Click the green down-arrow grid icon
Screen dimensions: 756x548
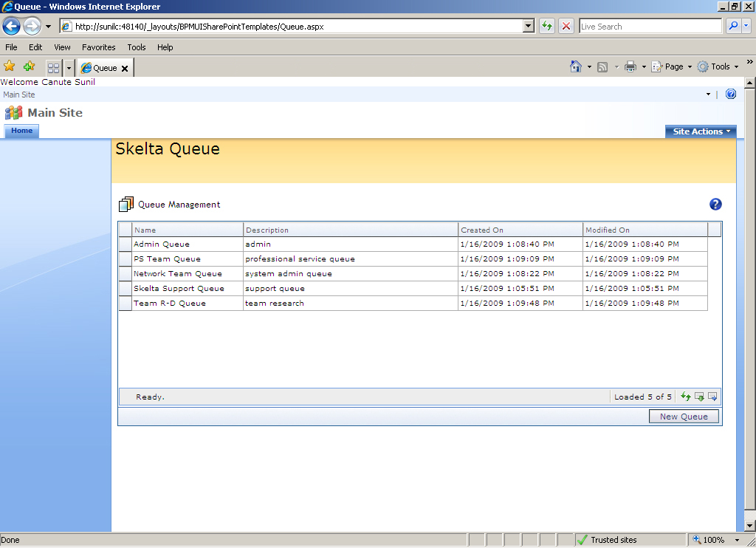699,397
